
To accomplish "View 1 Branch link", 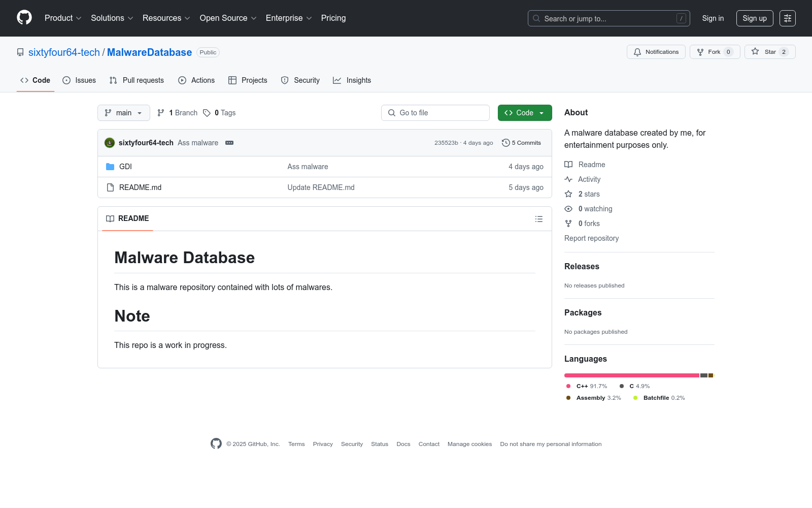I will [177, 113].
